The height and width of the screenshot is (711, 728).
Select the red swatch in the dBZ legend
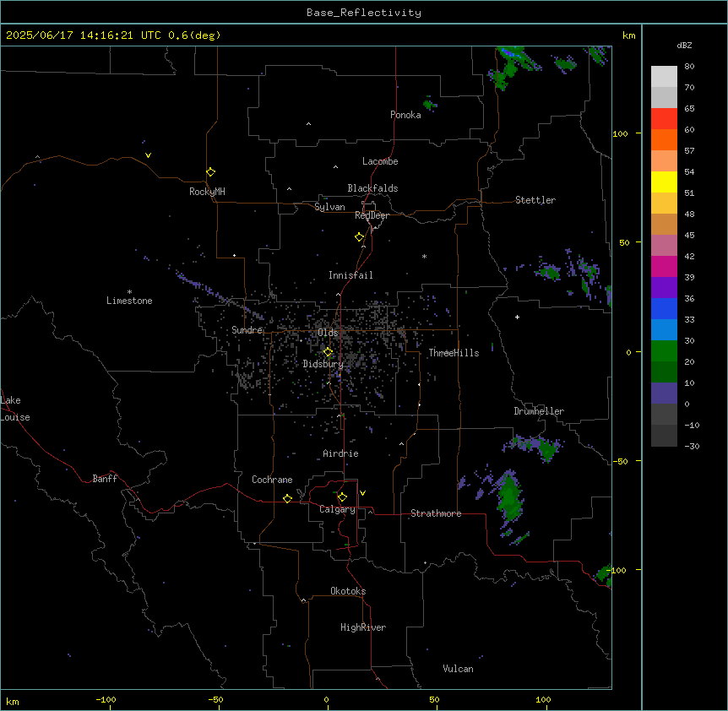(664, 118)
